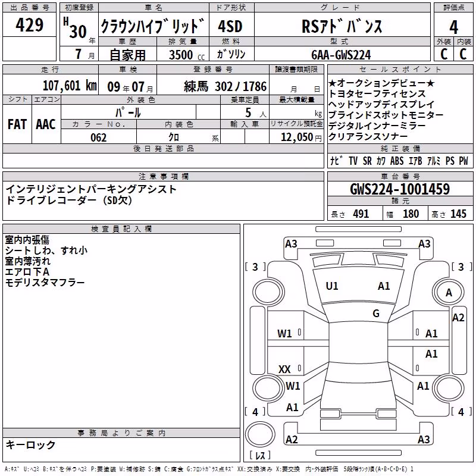476x476 pixels.
Task: Click XX replaced mark on door
Action: pos(284,369)
